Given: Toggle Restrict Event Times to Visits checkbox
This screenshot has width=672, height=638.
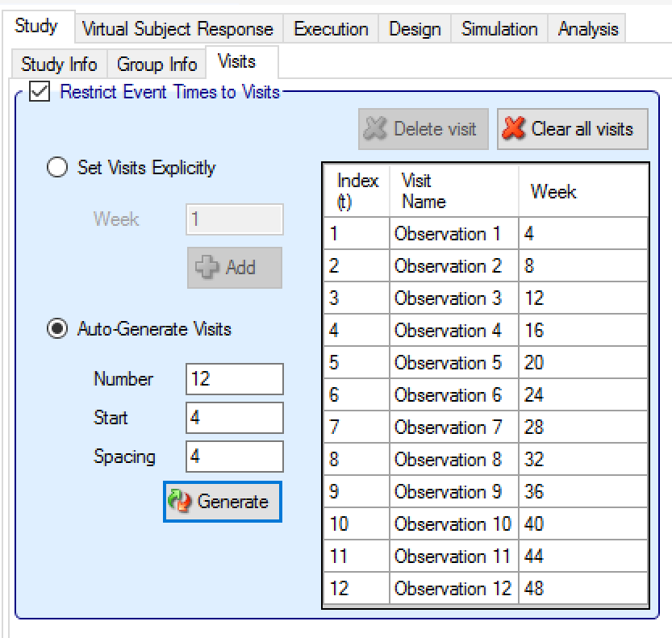Looking at the screenshot, I should (37, 92).
